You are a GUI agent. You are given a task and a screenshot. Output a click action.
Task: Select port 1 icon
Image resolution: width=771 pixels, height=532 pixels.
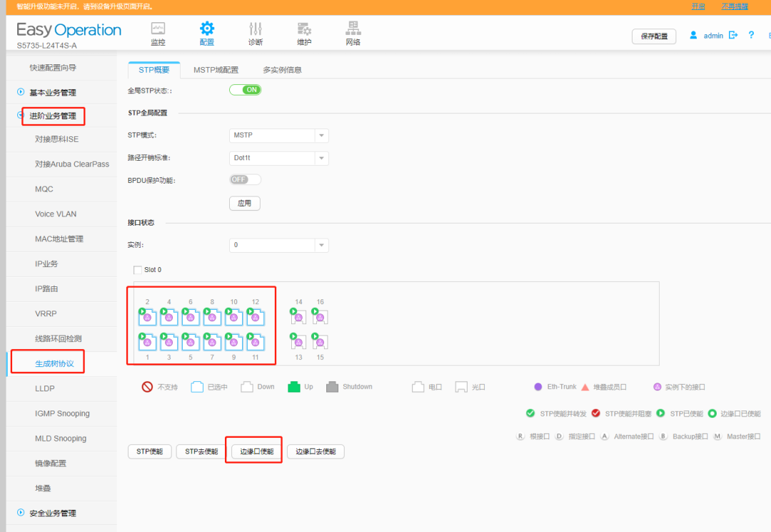coord(147,342)
